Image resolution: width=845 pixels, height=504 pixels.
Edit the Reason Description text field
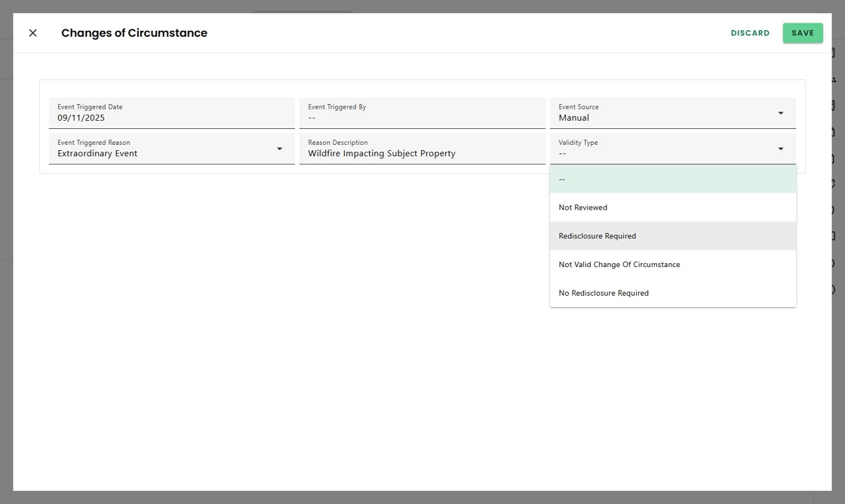422,153
